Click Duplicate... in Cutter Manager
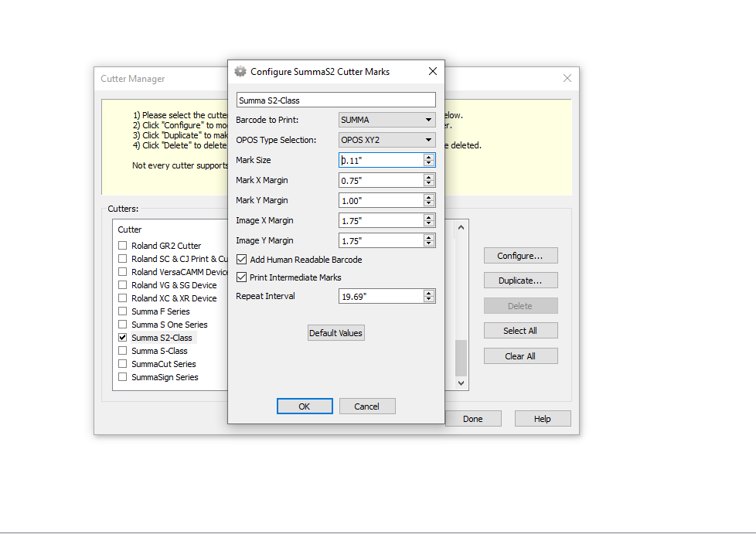 (521, 280)
